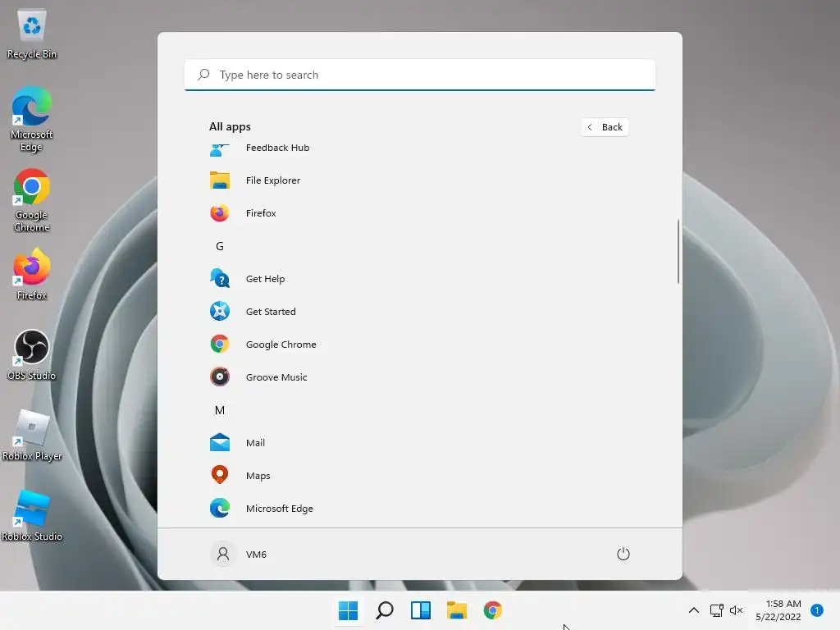The width and height of the screenshot is (840, 630).
Task: Open the power options button
Action: [x=623, y=554]
